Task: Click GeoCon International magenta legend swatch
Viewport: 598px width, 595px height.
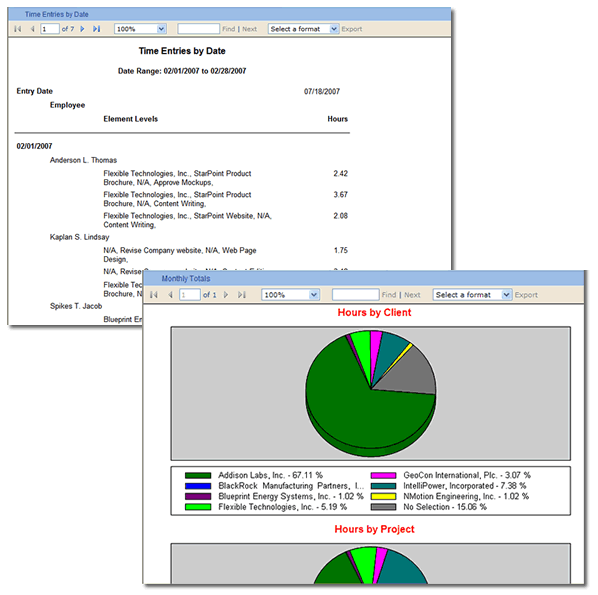Action: [x=383, y=476]
